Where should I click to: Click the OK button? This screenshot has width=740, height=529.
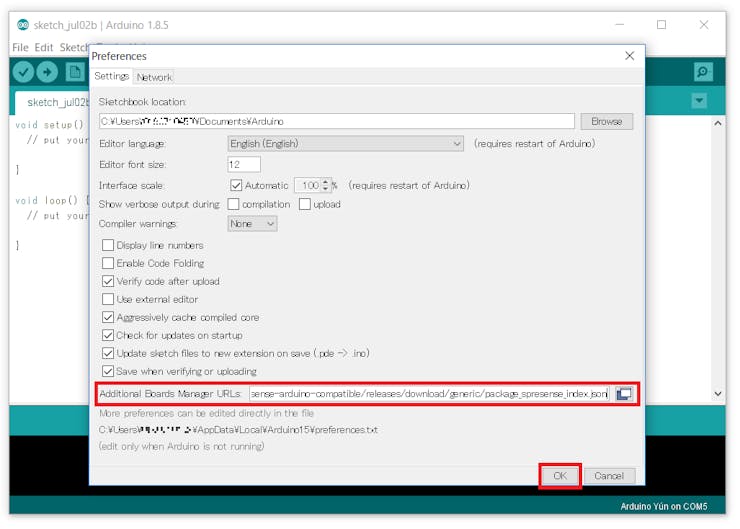click(560, 476)
